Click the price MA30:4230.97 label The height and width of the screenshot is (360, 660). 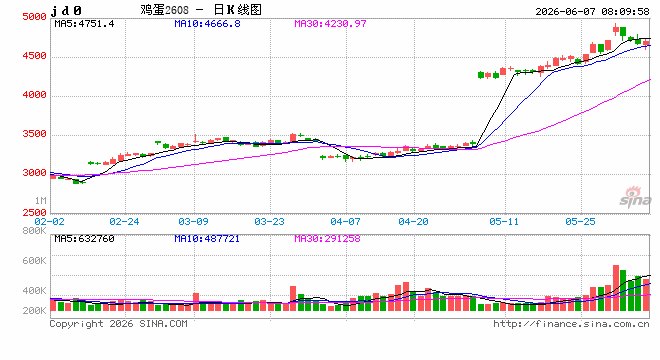point(330,24)
